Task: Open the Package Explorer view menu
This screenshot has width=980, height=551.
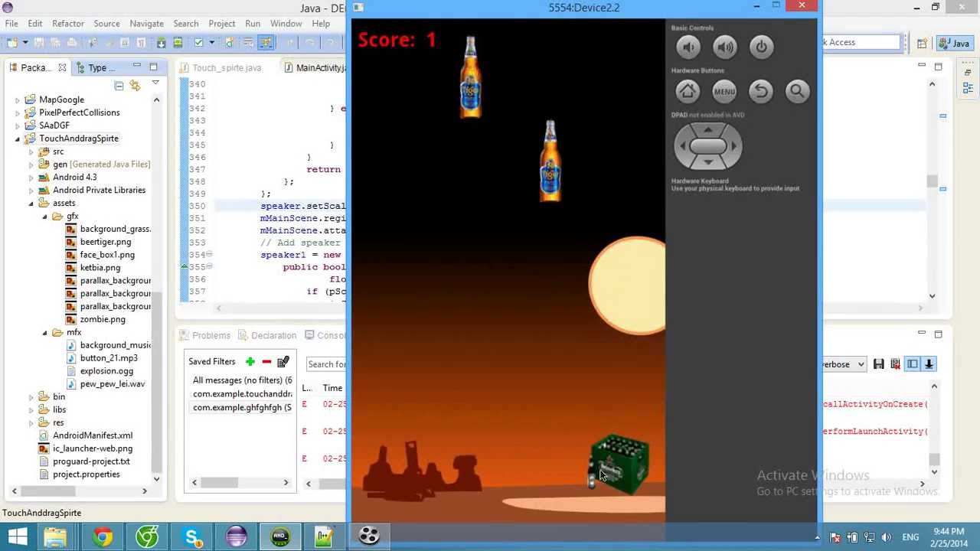Action: coord(155,84)
